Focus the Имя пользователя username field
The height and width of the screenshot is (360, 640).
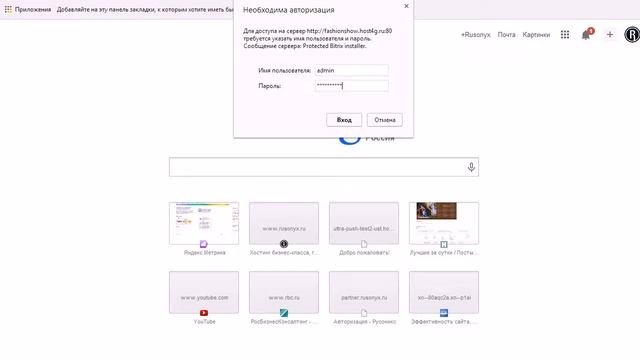pos(352,70)
